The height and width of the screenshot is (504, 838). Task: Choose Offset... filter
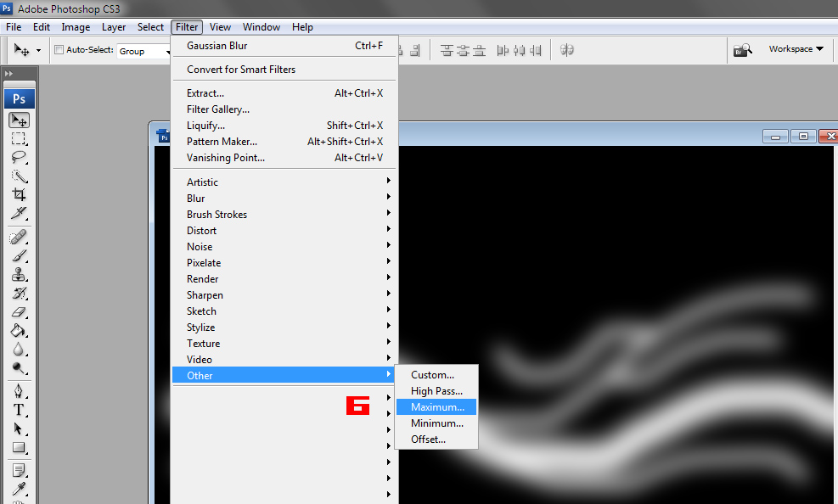coord(436,439)
